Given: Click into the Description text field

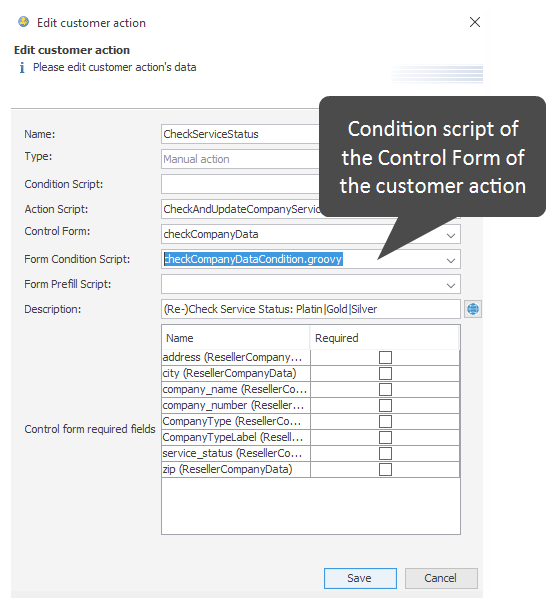Looking at the screenshot, I should pos(310,309).
